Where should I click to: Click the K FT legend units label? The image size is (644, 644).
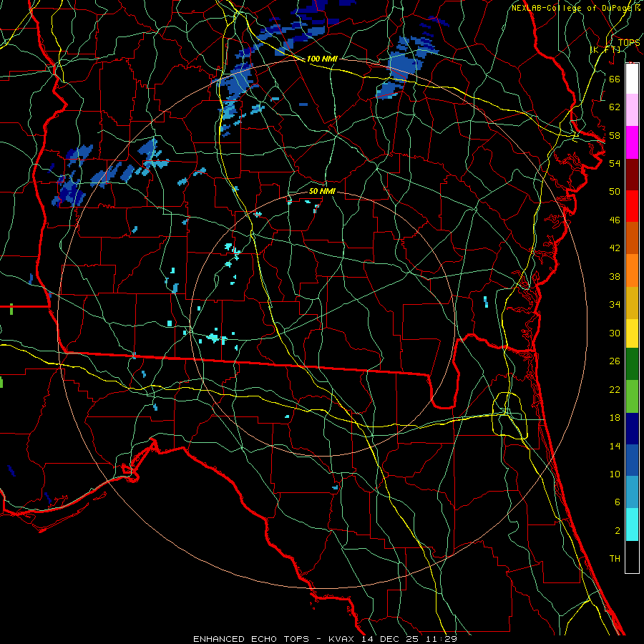pos(605,49)
